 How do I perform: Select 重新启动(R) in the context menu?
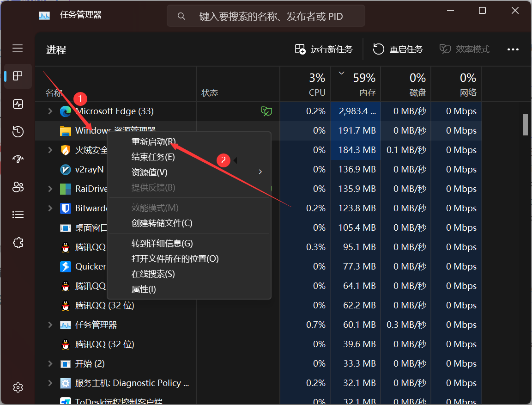point(153,142)
